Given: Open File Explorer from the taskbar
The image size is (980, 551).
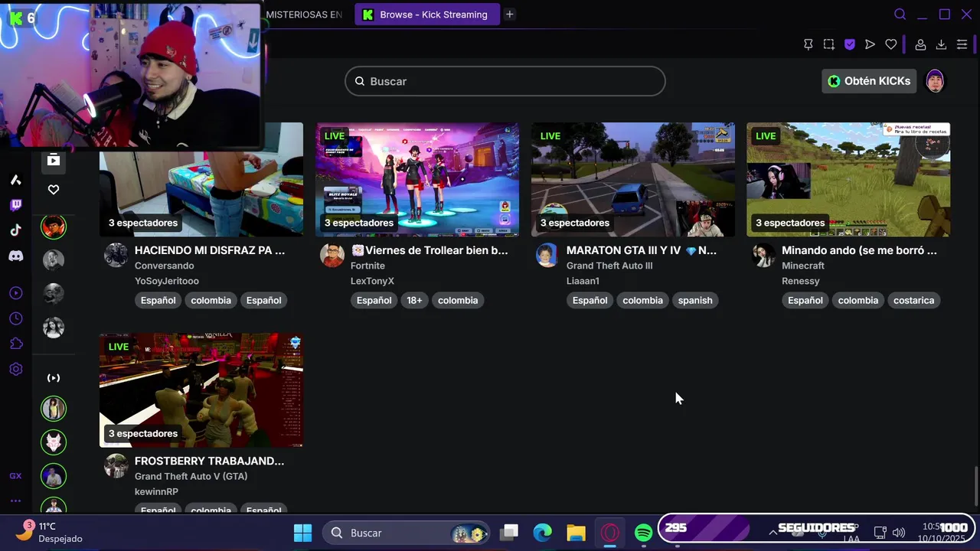Looking at the screenshot, I should coord(576,533).
